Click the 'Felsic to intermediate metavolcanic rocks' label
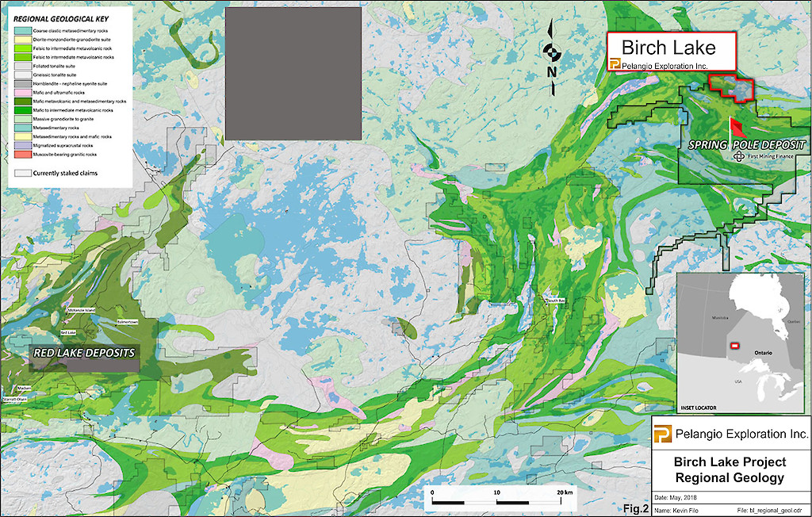 point(74,57)
